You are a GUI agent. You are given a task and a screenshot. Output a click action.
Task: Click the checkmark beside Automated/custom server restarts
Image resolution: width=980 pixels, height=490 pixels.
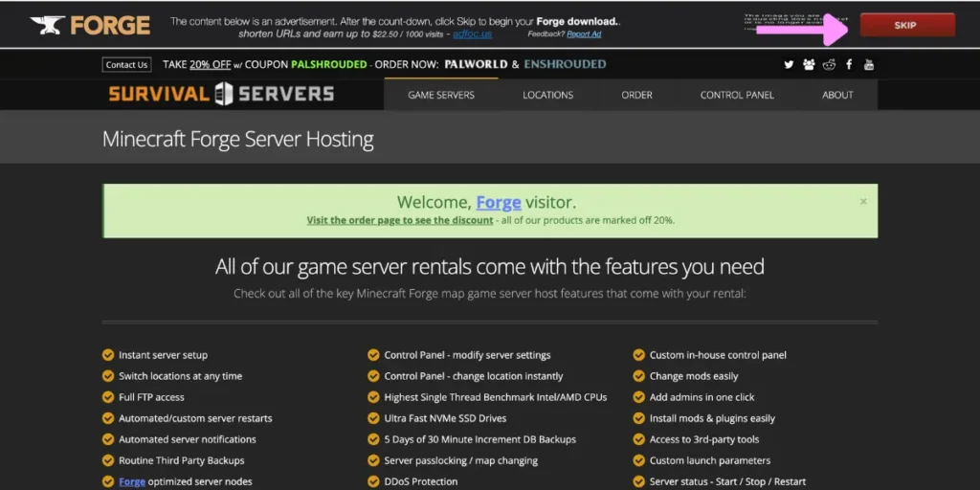pos(108,418)
